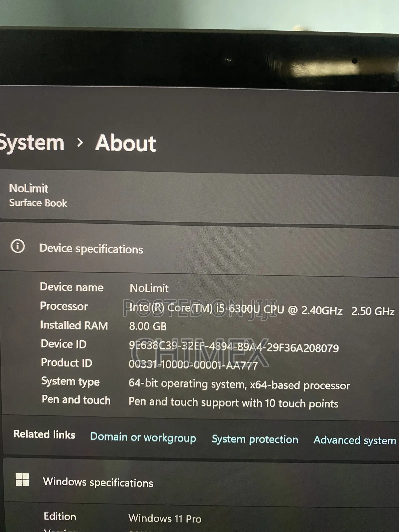Select the Device ID value starting 9E638C39
Viewport: 399px width, 532px height.
click(x=234, y=347)
